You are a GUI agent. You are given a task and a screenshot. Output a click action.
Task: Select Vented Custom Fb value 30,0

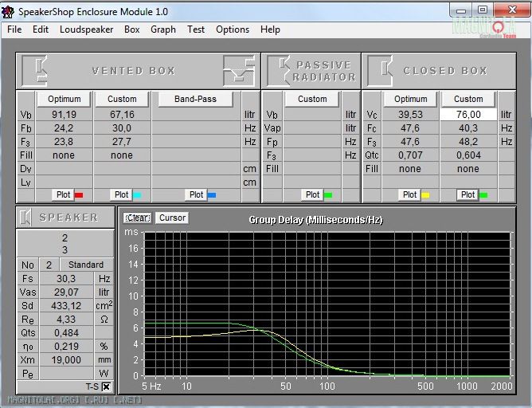coord(122,128)
